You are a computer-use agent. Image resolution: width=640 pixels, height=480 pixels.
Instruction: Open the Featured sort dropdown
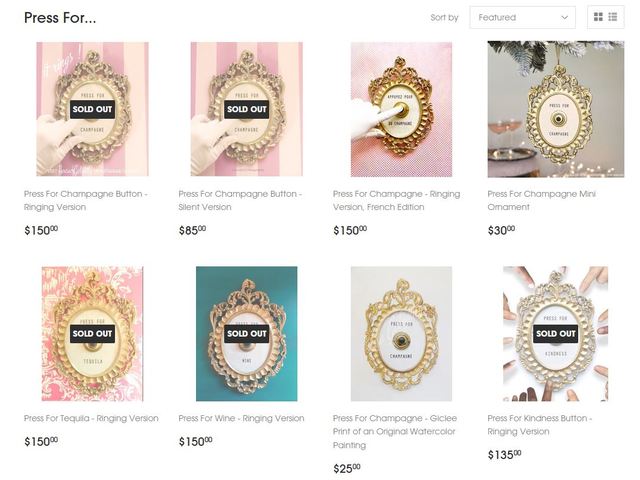point(522,18)
